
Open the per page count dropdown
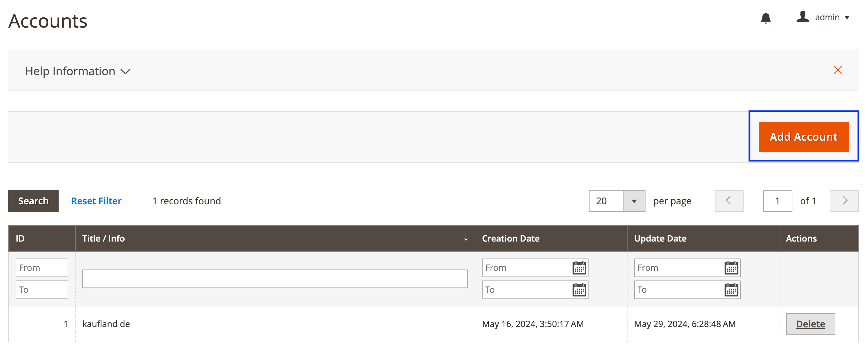(x=634, y=201)
